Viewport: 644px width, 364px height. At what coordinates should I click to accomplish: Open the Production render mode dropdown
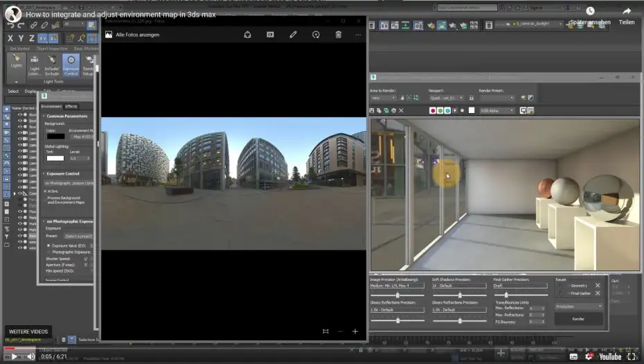578,306
